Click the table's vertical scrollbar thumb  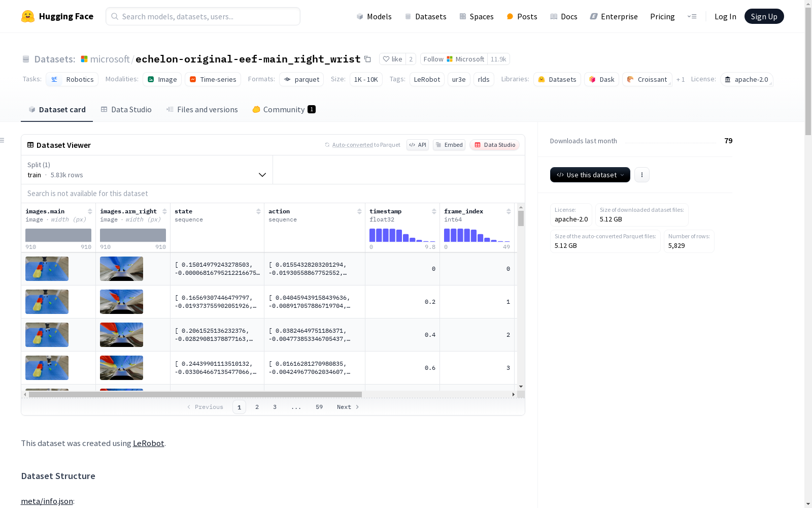(521, 218)
